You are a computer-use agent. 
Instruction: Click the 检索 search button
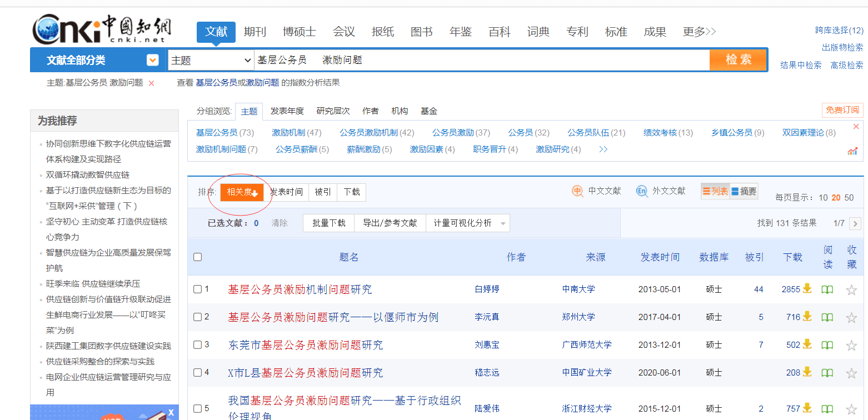click(738, 59)
